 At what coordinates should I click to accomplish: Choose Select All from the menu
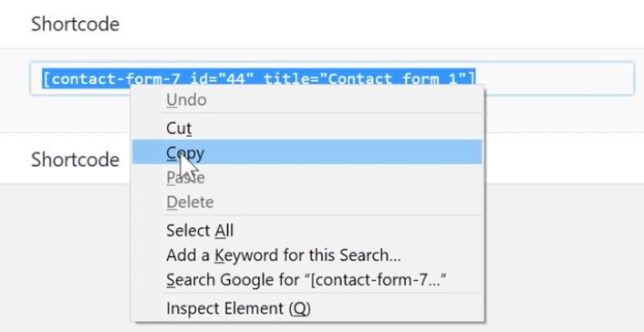306,230
